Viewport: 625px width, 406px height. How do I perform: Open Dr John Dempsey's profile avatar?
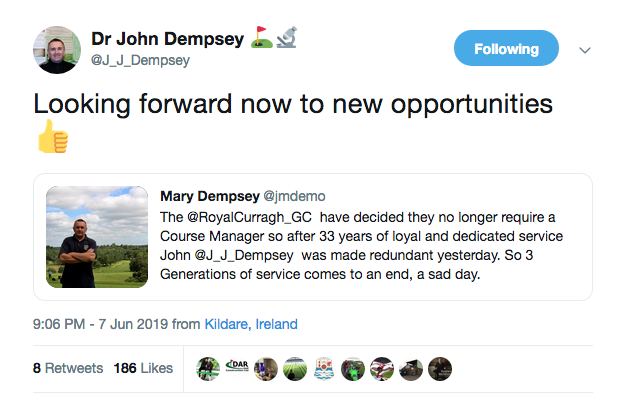pos(56,50)
